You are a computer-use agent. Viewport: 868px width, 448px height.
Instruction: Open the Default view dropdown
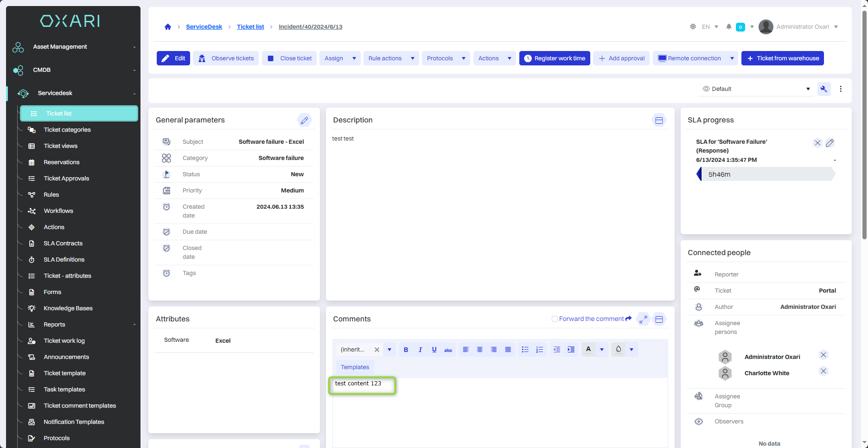point(756,89)
